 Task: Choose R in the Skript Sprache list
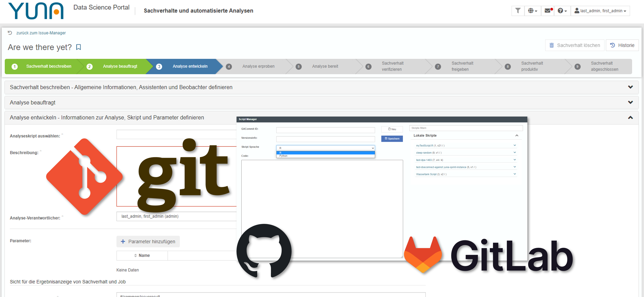click(x=325, y=153)
